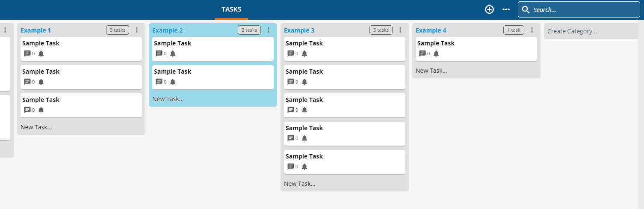Open Example 4 category options menu
The image size is (644, 209).
[x=532, y=30]
